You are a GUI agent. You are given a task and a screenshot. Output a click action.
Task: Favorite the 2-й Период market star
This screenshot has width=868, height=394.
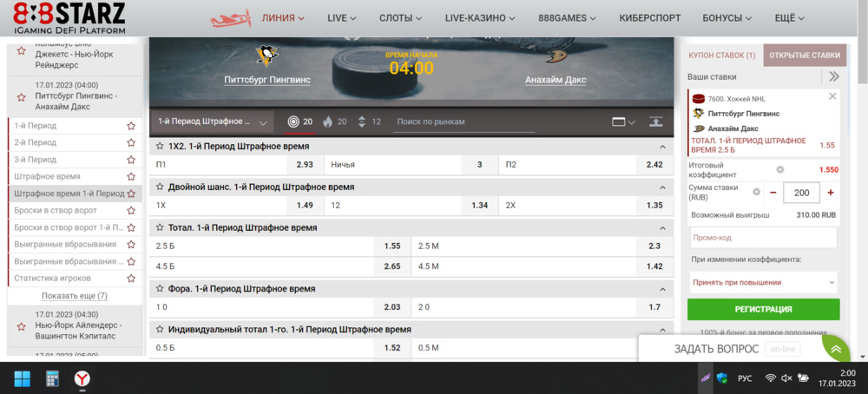click(131, 143)
